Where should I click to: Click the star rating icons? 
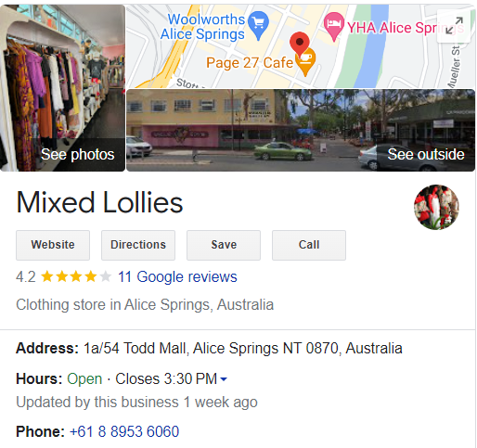pos(76,276)
